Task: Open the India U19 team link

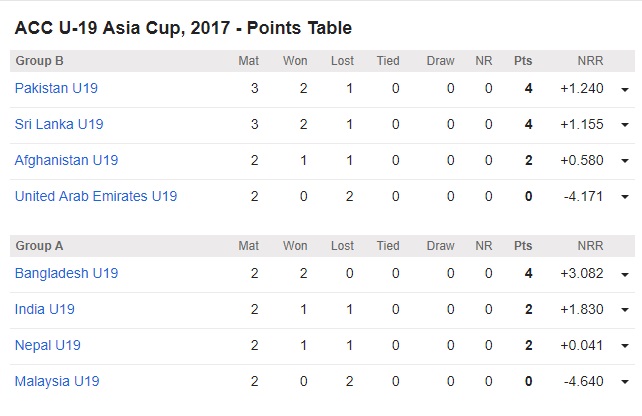Action: point(45,310)
